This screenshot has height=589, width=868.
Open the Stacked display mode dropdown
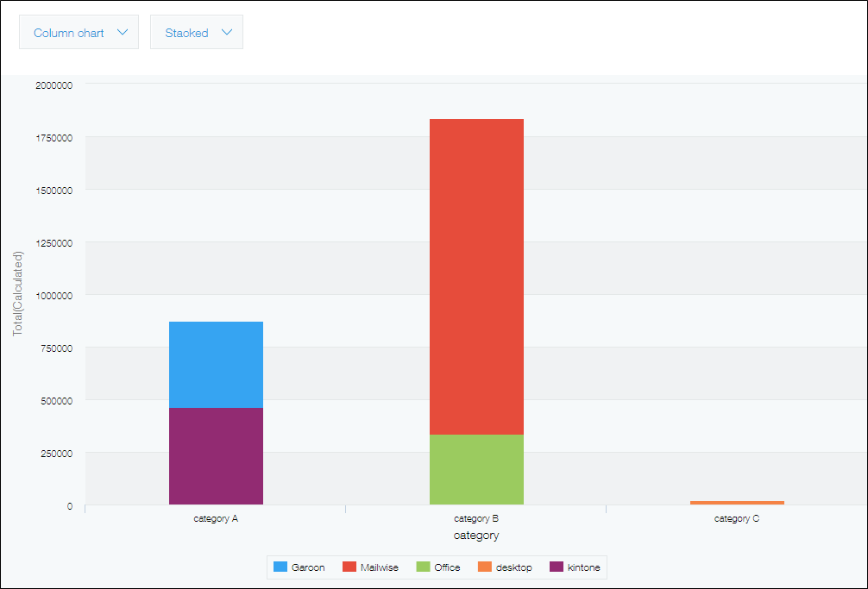197,32
